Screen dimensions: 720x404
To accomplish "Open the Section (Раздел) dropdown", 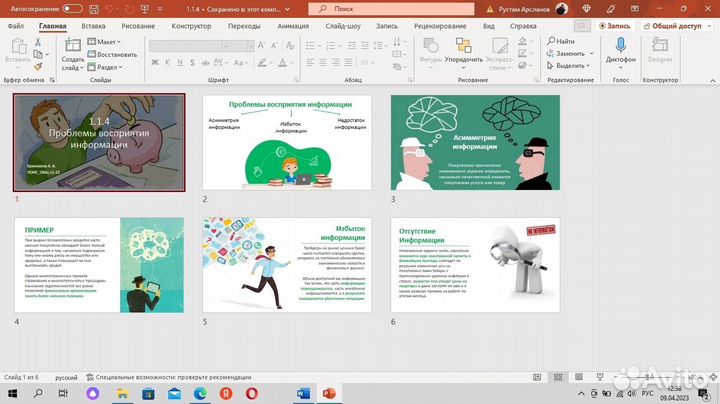I will [x=108, y=66].
